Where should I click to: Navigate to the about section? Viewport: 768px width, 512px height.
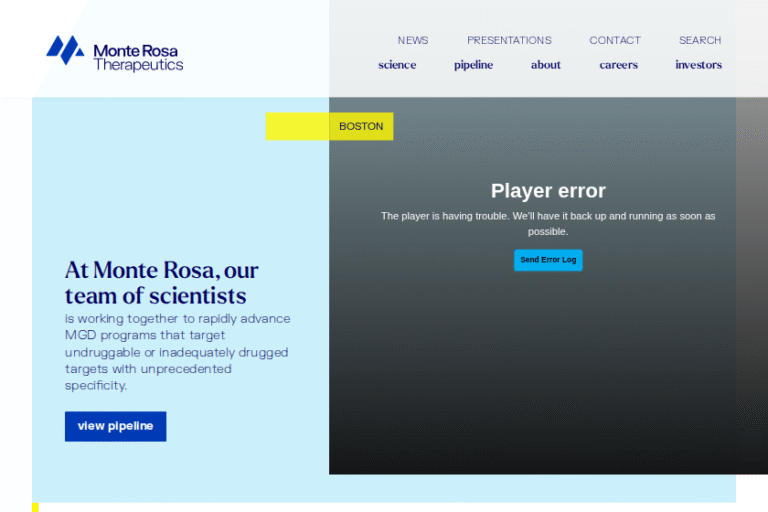pos(545,65)
